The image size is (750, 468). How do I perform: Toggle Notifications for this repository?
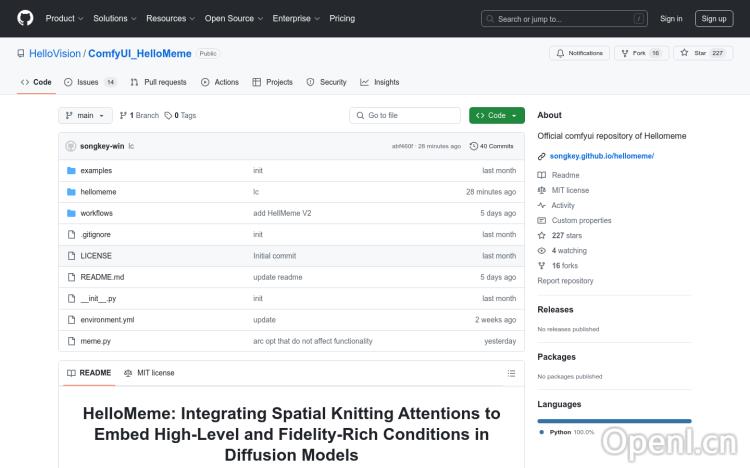(579, 53)
